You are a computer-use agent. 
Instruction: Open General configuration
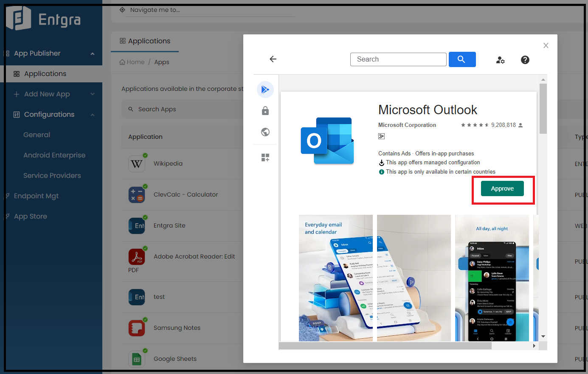click(37, 135)
